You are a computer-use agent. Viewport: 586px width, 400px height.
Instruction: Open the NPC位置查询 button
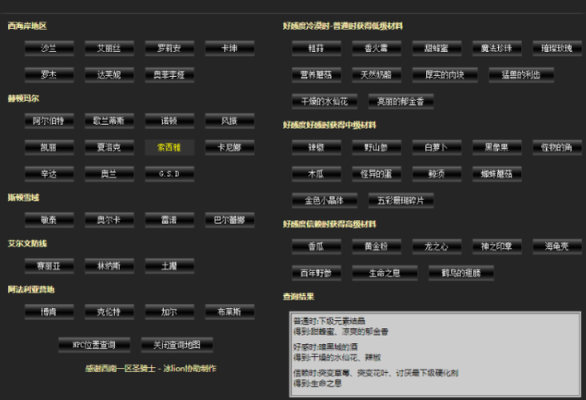coord(94,345)
